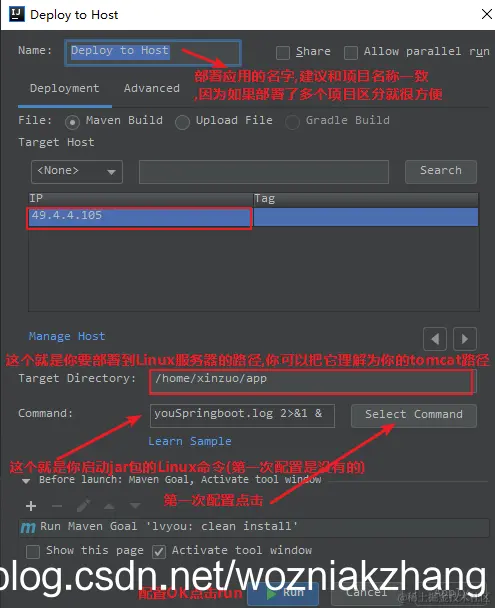Screen dimensions: 495x608
Task: Click the add (+) before-launch task icon
Action: click(31, 506)
